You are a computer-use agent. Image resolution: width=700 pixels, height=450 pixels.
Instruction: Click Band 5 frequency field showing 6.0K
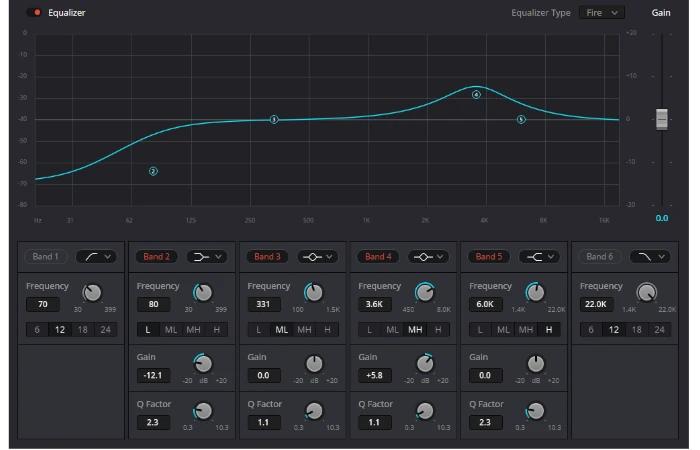pos(485,304)
